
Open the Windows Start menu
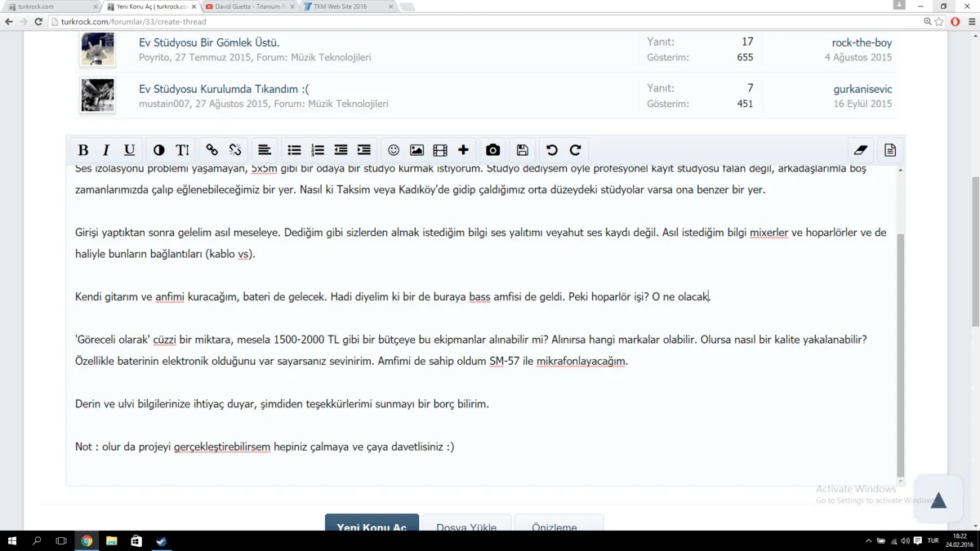coord(12,541)
